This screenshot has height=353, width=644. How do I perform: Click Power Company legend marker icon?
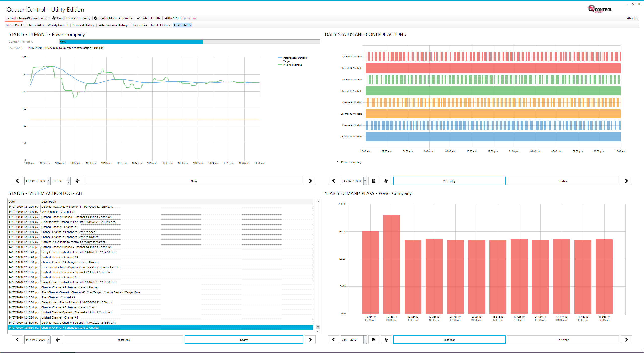coord(338,162)
